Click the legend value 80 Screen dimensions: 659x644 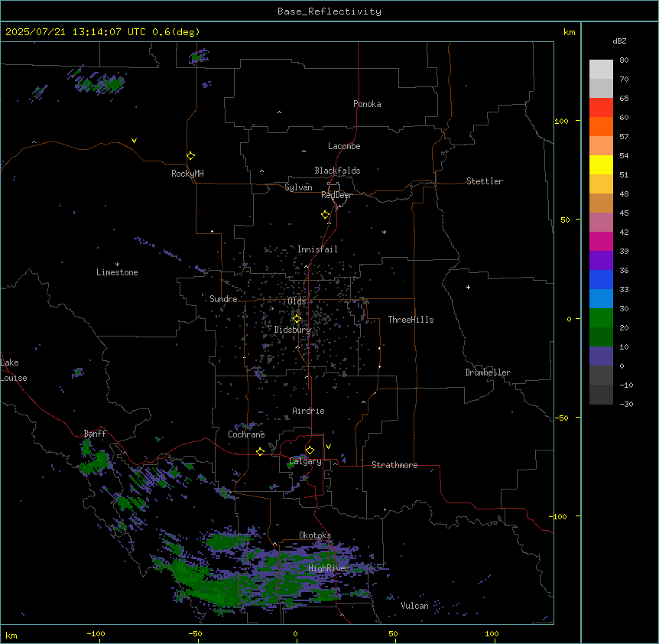pyautogui.click(x=624, y=60)
